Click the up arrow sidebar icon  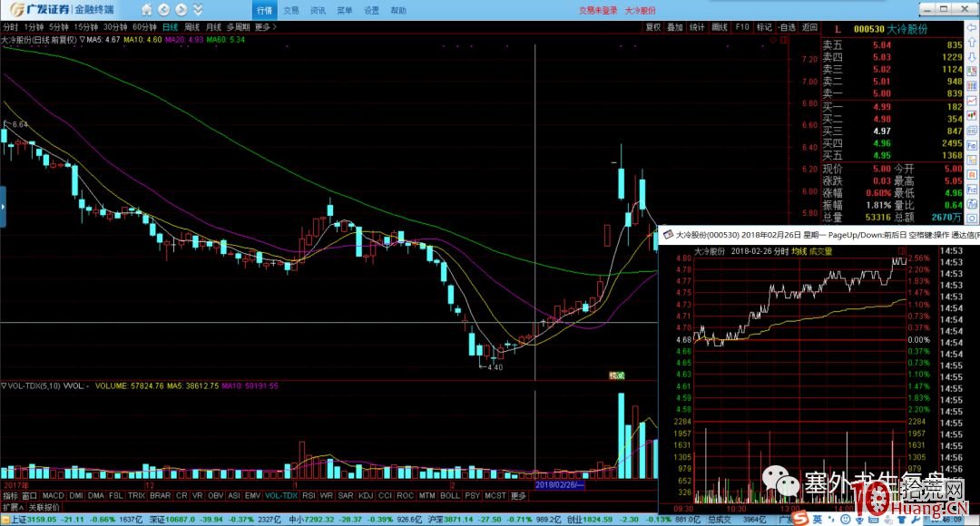972,43
